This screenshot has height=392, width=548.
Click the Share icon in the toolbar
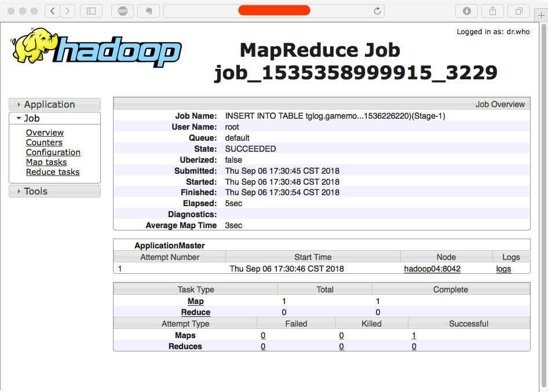pos(493,11)
